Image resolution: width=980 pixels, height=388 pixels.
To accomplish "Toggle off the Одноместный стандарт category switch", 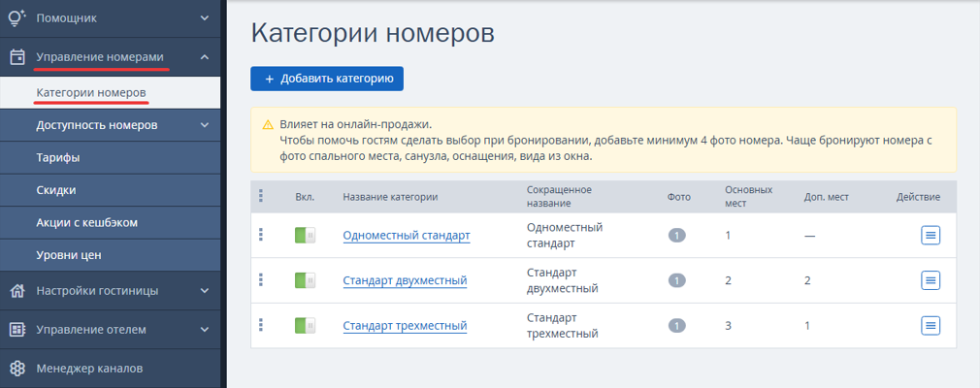I will (305, 236).
